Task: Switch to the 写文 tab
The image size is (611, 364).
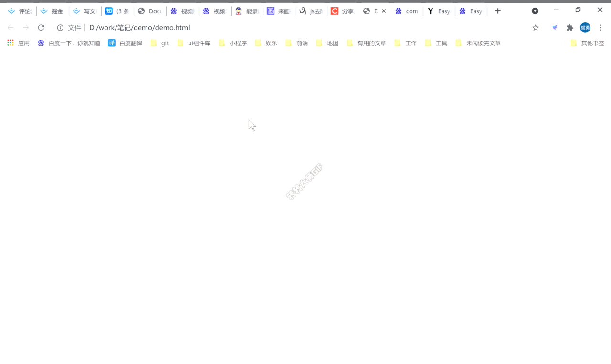Action: pos(84,11)
